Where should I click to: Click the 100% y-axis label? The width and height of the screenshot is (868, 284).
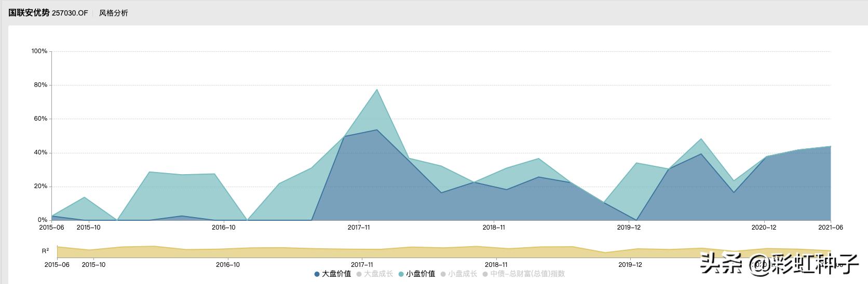coord(39,51)
